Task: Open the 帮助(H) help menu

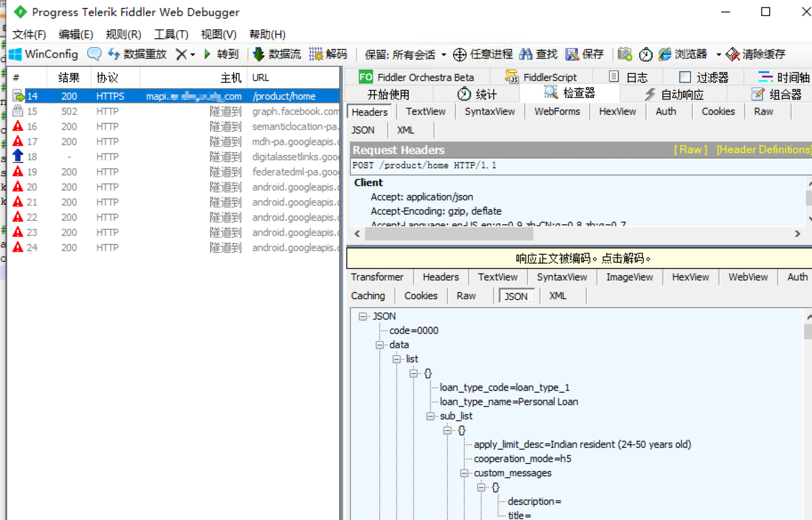Action: point(267,34)
